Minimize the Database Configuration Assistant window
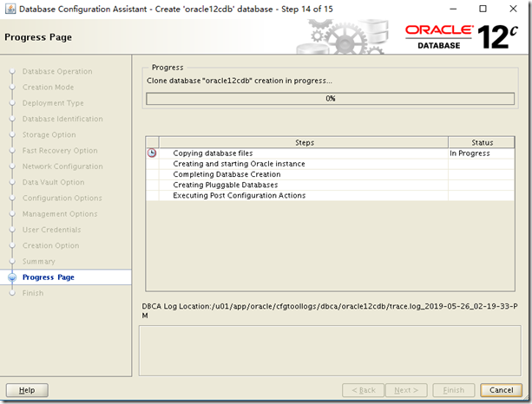Image resolution: width=532 pixels, height=404 pixels. [x=453, y=9]
